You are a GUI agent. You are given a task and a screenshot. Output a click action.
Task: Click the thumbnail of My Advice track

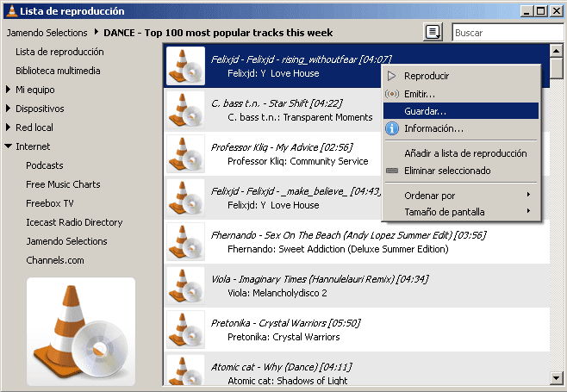(x=186, y=153)
